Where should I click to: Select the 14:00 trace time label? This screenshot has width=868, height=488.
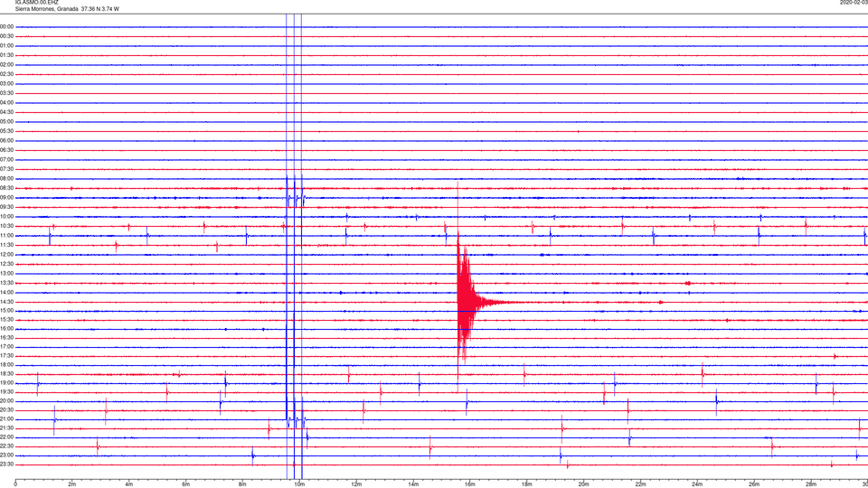(x=6, y=292)
